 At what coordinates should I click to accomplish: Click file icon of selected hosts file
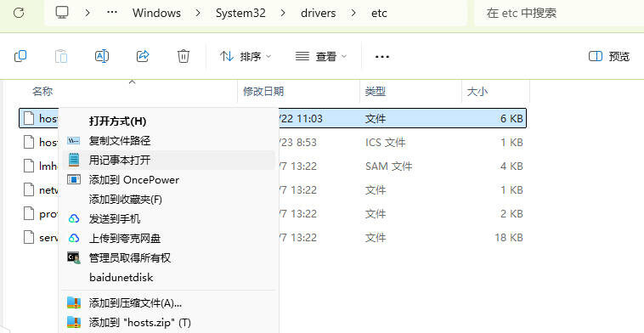coord(28,118)
